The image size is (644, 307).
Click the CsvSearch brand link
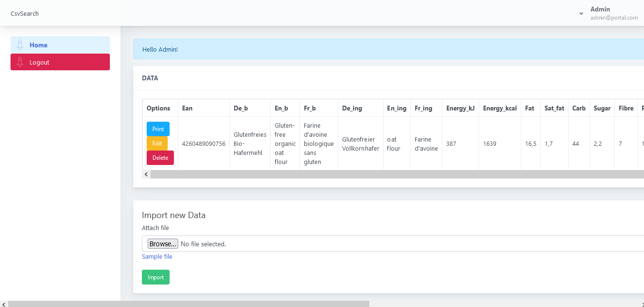[24, 13]
